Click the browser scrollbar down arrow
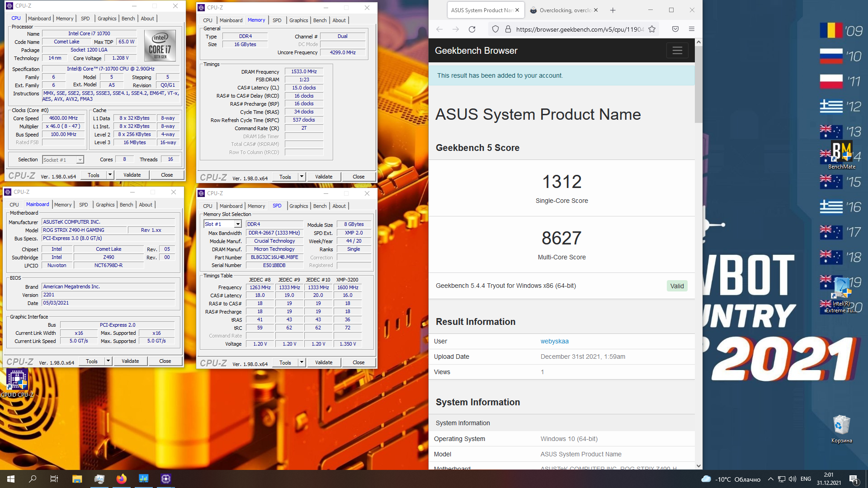The width and height of the screenshot is (868, 488). click(698, 466)
